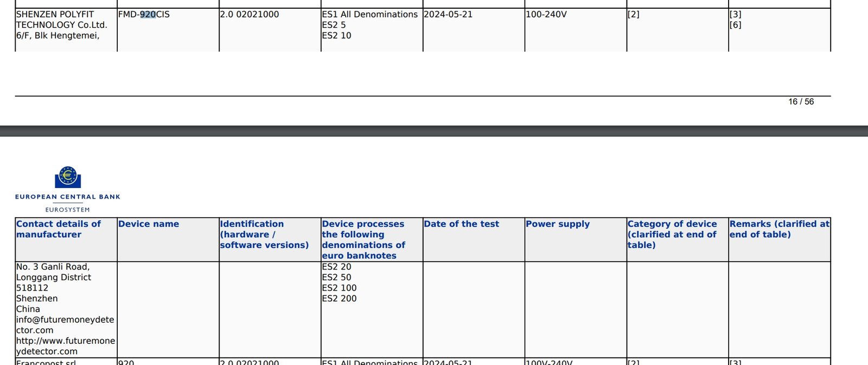The image size is (868, 365).
Task: Click '2024-05-21' date in SHENZEN POLYFIT row
Action: 448,15
